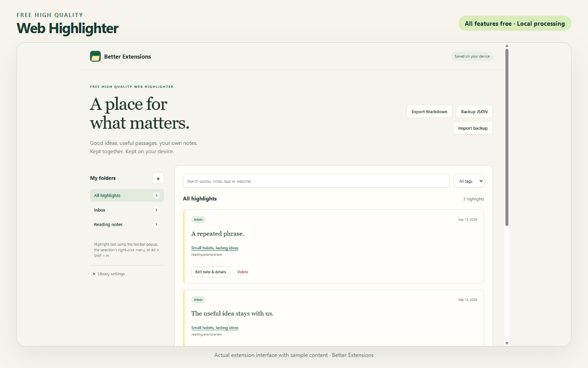
Task: Focus the search quotes and notes field
Action: (x=316, y=181)
